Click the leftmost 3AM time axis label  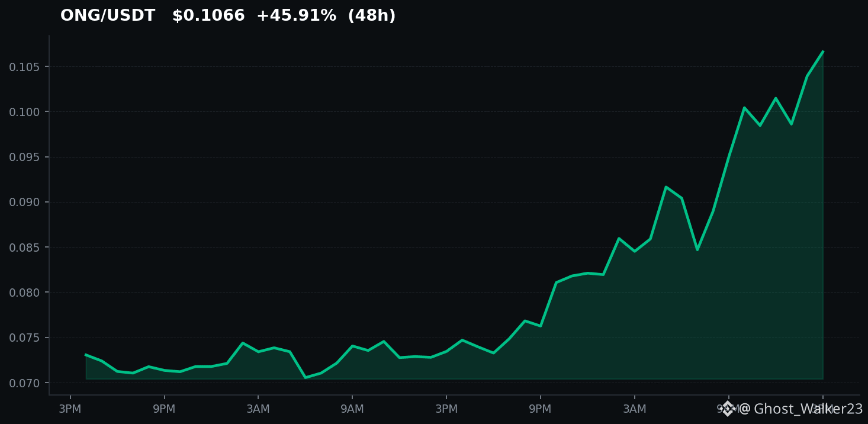point(258,409)
